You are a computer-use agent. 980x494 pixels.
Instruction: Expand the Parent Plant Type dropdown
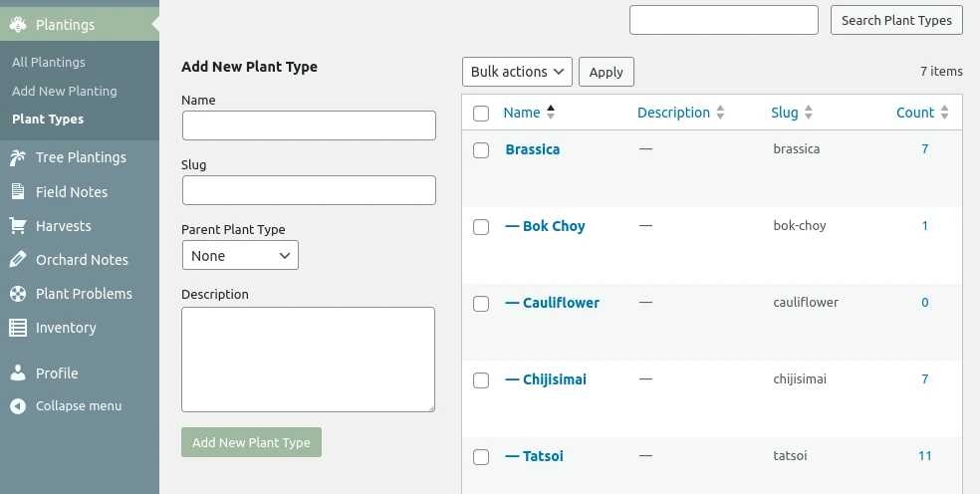click(x=240, y=256)
